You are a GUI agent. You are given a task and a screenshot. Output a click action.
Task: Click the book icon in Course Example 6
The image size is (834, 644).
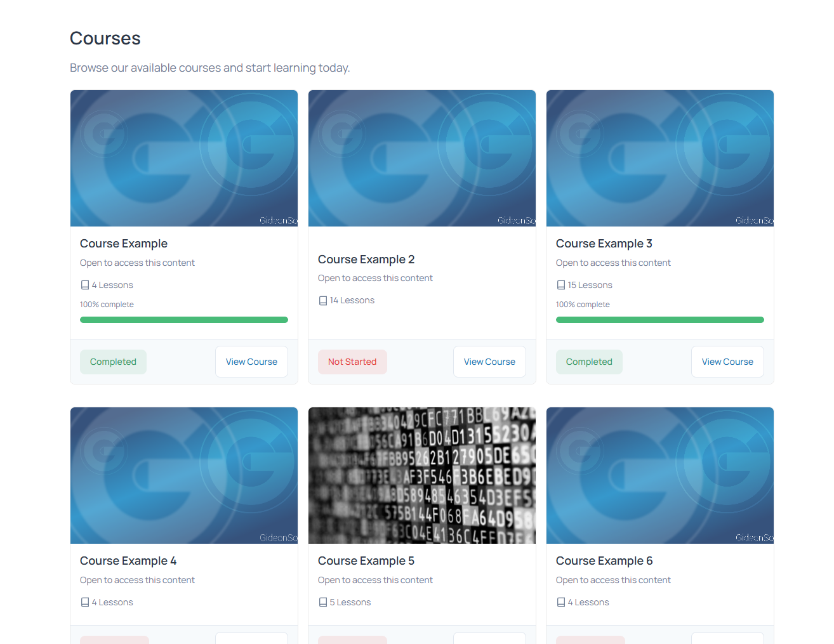[561, 603]
